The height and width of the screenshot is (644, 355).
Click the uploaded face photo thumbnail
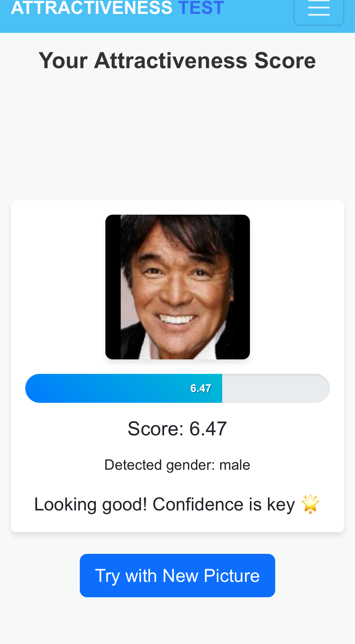177,287
